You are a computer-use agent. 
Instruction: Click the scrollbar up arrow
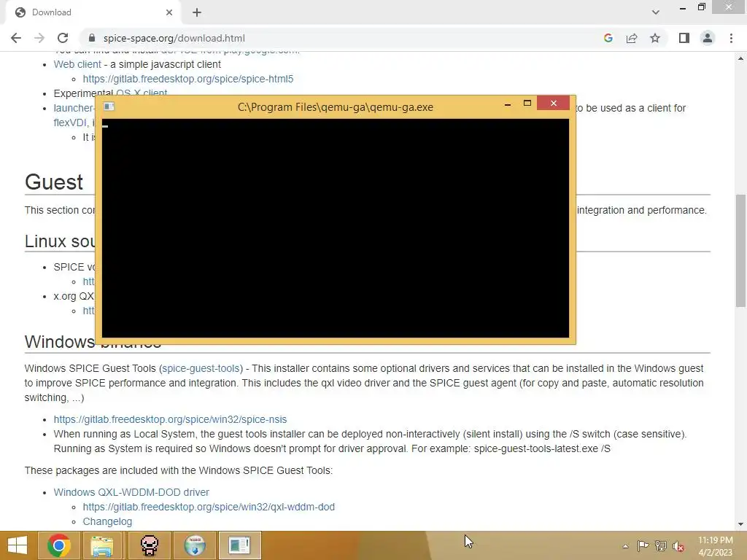[740, 58]
